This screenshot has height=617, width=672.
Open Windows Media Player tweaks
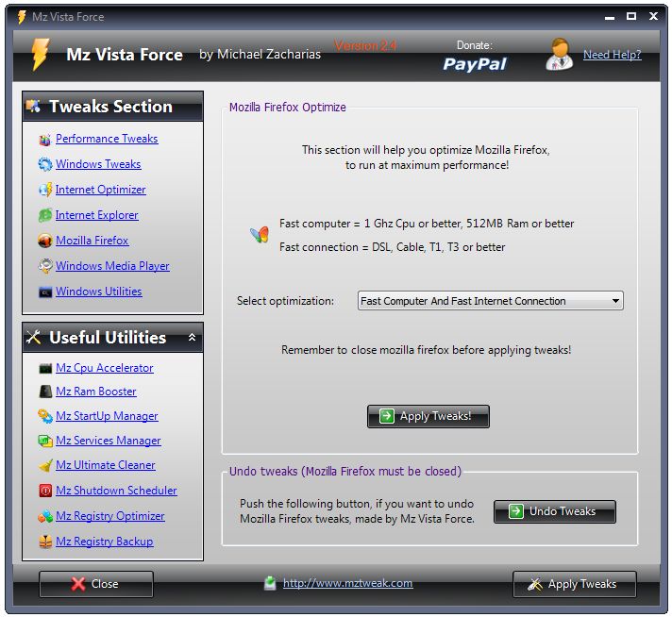click(112, 266)
